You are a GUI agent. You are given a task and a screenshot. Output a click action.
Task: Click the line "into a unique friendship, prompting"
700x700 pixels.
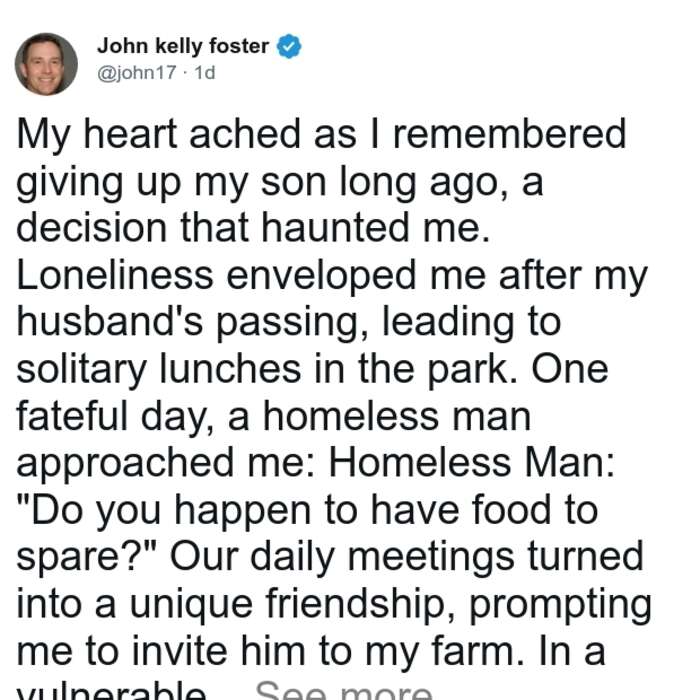(x=334, y=606)
